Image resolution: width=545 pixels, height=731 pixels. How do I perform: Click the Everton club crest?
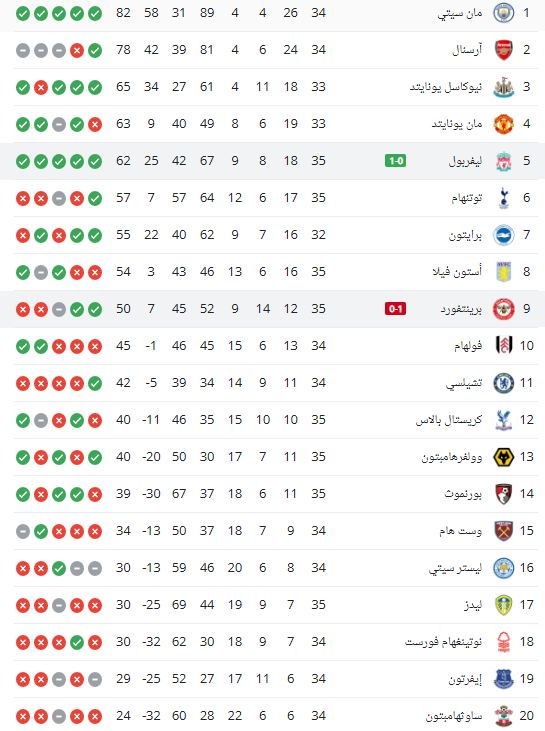click(504, 679)
